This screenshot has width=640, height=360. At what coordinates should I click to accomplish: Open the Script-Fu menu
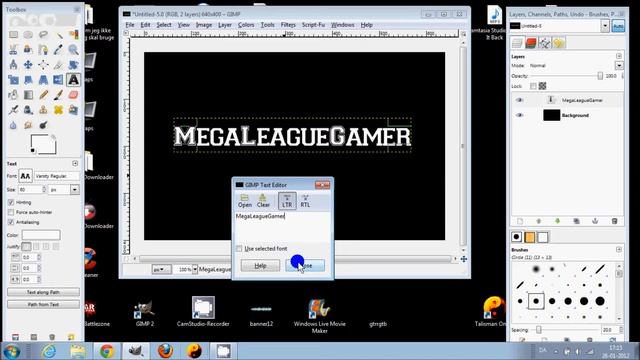pyautogui.click(x=313, y=25)
